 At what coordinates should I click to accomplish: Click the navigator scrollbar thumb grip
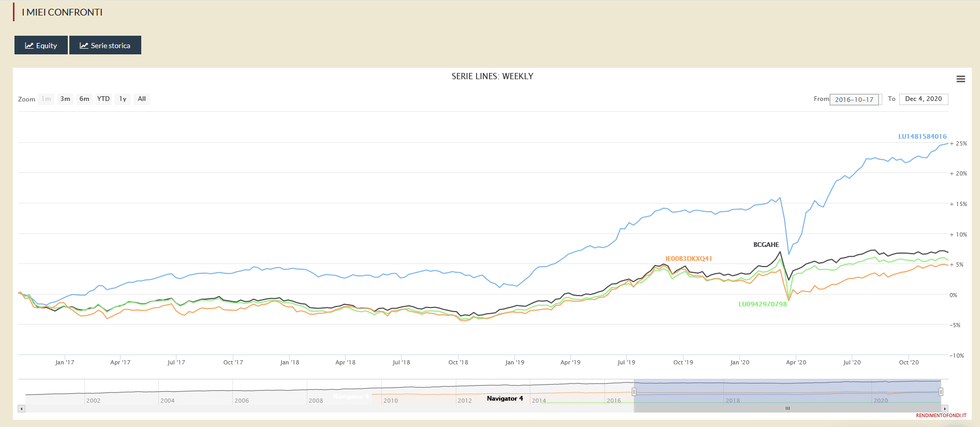788,409
